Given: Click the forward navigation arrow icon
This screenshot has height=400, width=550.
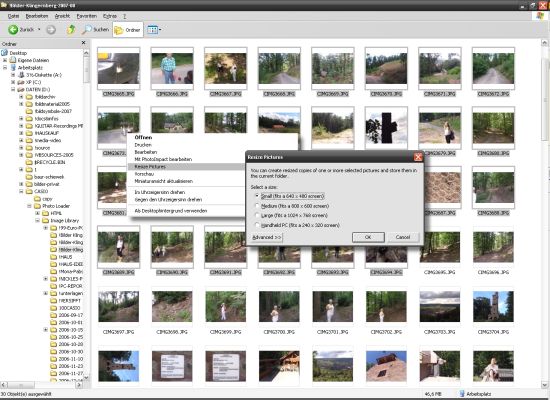Looking at the screenshot, I should point(51,30).
